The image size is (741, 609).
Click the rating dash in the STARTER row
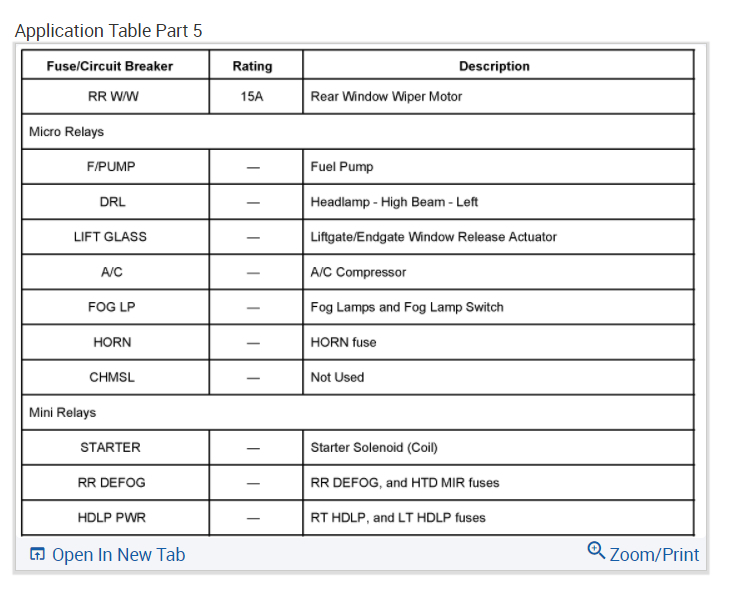pos(253,448)
